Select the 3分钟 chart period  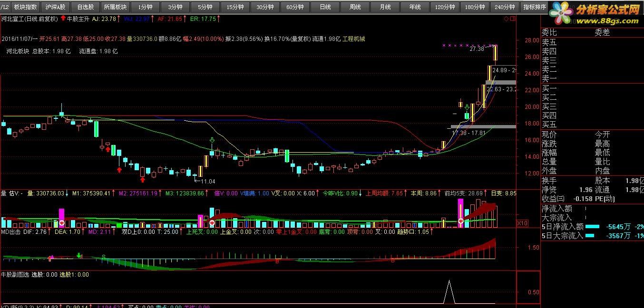click(176, 7)
